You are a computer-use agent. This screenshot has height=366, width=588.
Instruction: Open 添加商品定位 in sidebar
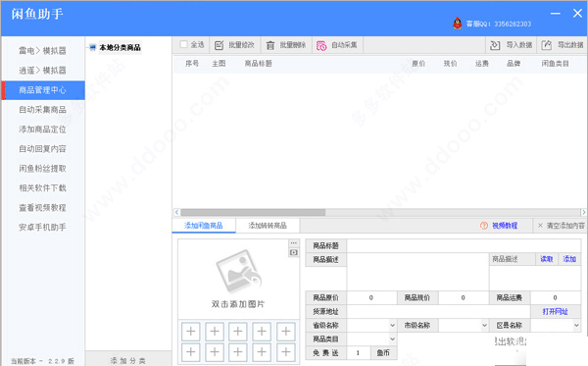[43, 130]
